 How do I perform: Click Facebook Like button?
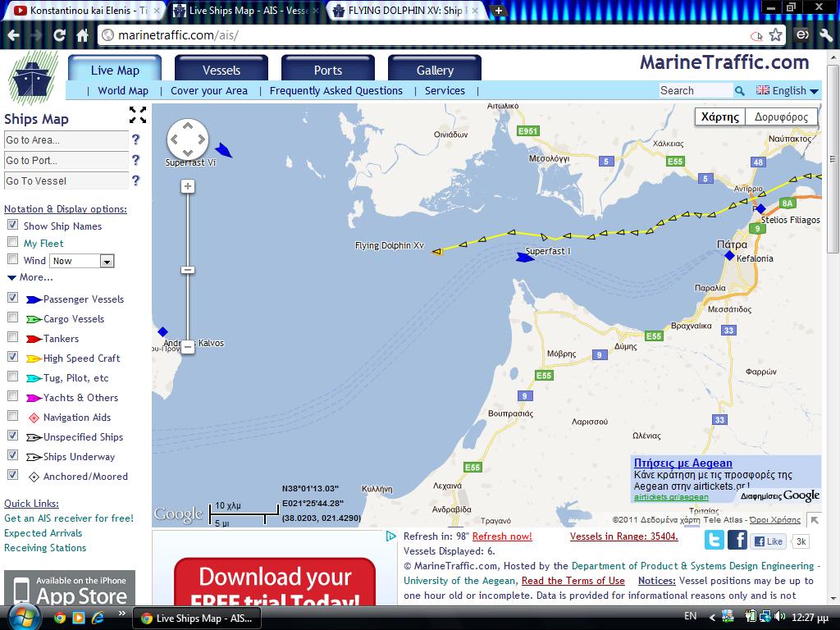pyautogui.click(x=768, y=541)
